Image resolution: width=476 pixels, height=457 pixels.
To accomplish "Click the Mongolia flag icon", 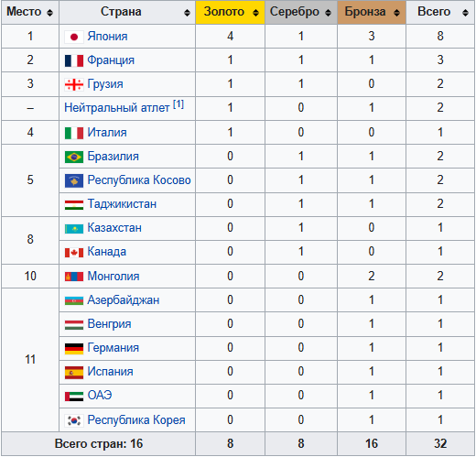I will point(74,277).
